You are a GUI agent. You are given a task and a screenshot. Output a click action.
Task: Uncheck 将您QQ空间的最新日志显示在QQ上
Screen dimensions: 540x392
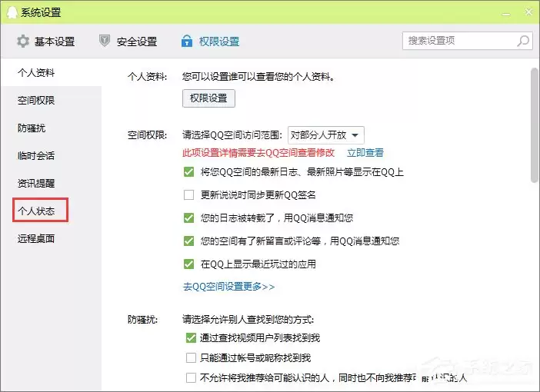point(188,171)
